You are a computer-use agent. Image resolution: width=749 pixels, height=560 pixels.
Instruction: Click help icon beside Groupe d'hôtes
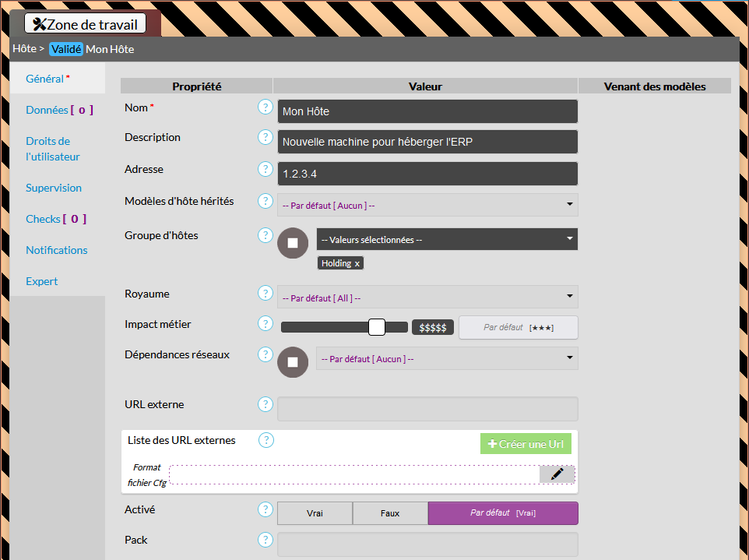click(x=265, y=235)
